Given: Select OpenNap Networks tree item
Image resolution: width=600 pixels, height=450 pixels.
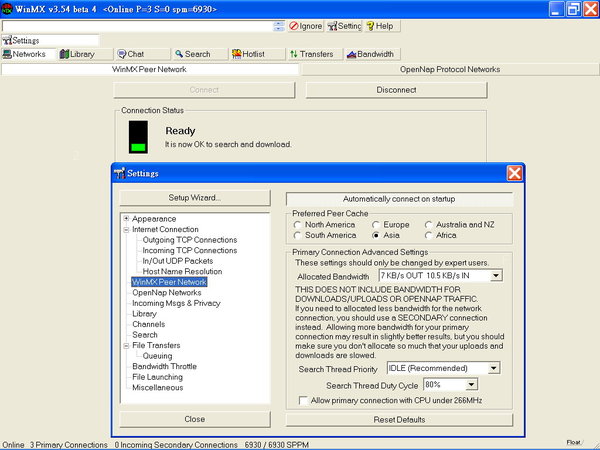Looking at the screenshot, I should (166, 293).
